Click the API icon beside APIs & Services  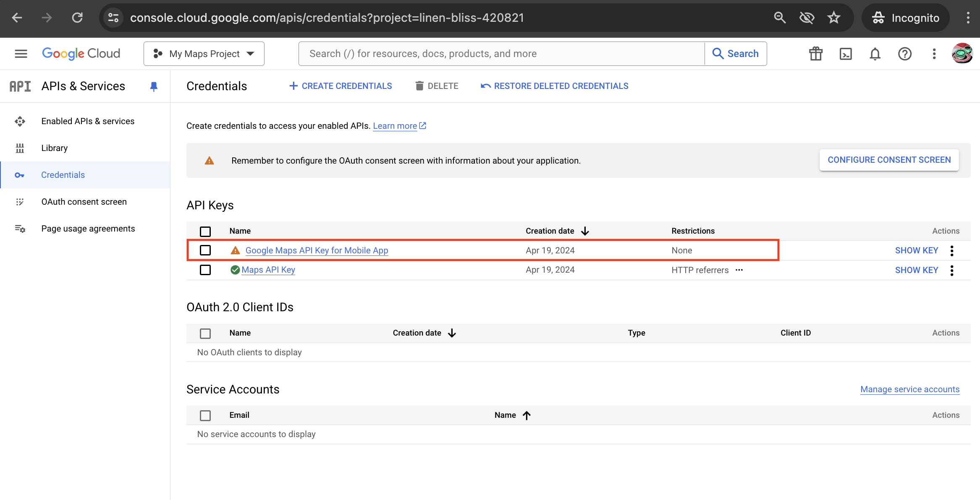point(20,86)
